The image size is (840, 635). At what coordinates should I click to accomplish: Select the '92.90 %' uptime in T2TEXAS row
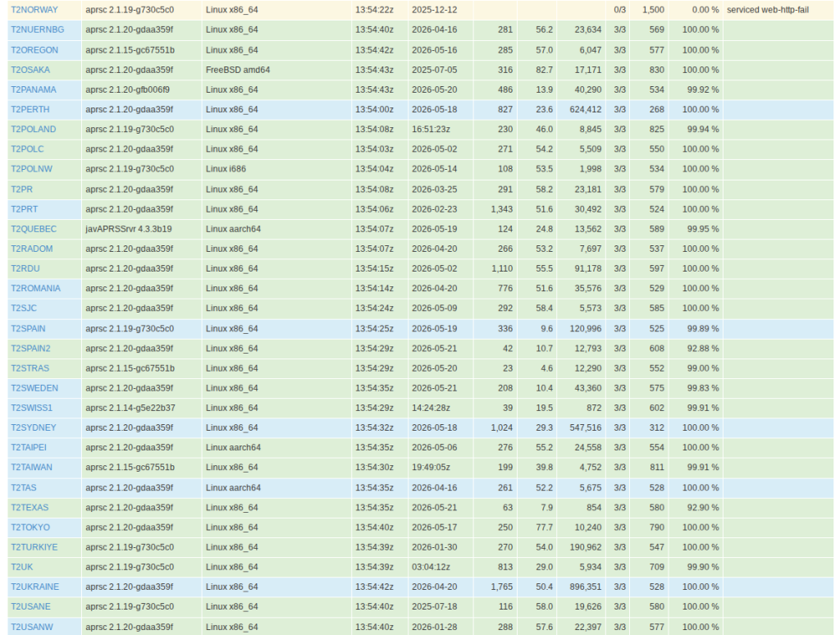(x=703, y=508)
